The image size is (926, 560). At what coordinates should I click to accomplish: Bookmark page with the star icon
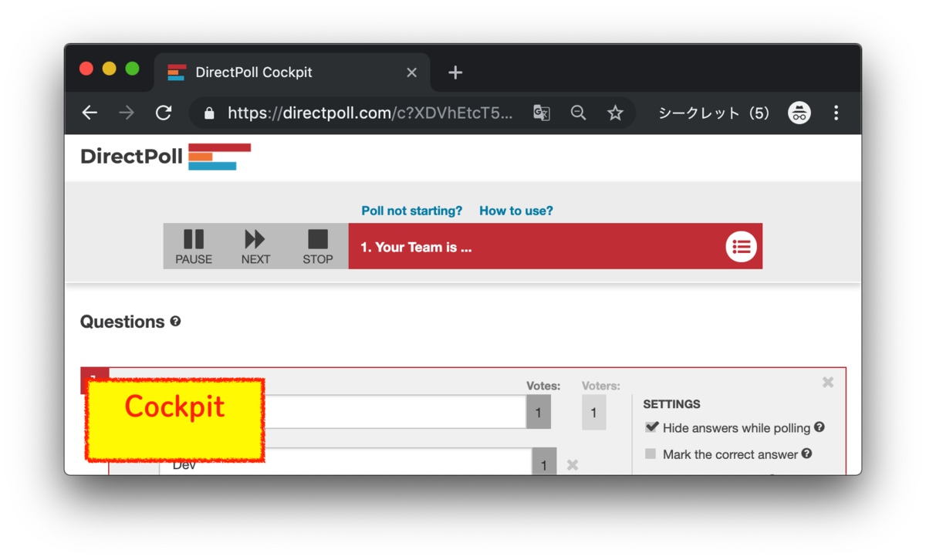coord(615,113)
